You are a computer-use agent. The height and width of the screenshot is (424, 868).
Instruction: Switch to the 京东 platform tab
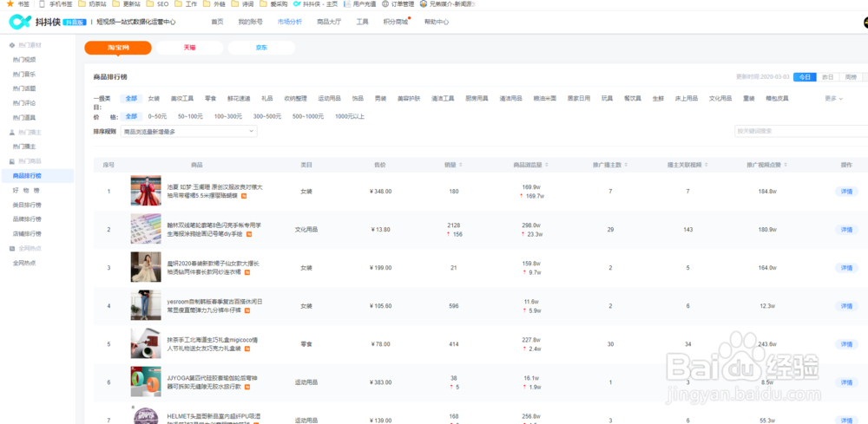(261, 48)
